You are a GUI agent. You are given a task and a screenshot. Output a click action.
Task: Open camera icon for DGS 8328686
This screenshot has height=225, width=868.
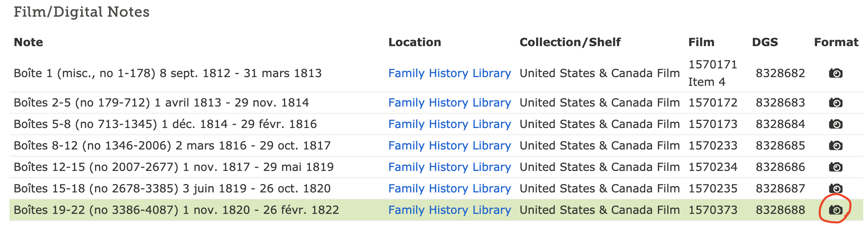pyautogui.click(x=835, y=167)
